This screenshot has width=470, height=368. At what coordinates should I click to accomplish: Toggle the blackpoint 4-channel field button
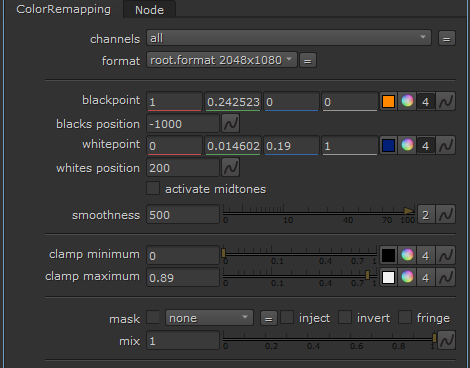click(x=426, y=101)
